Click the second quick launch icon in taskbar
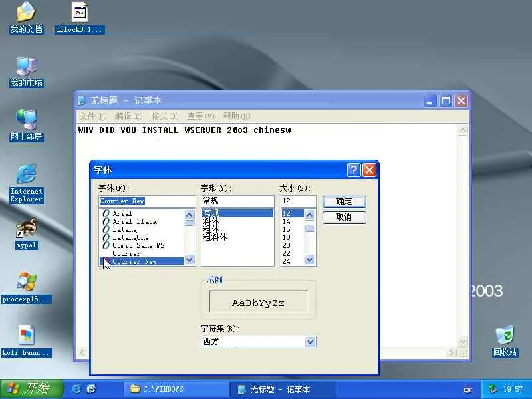532x399 pixels. [x=91, y=389]
